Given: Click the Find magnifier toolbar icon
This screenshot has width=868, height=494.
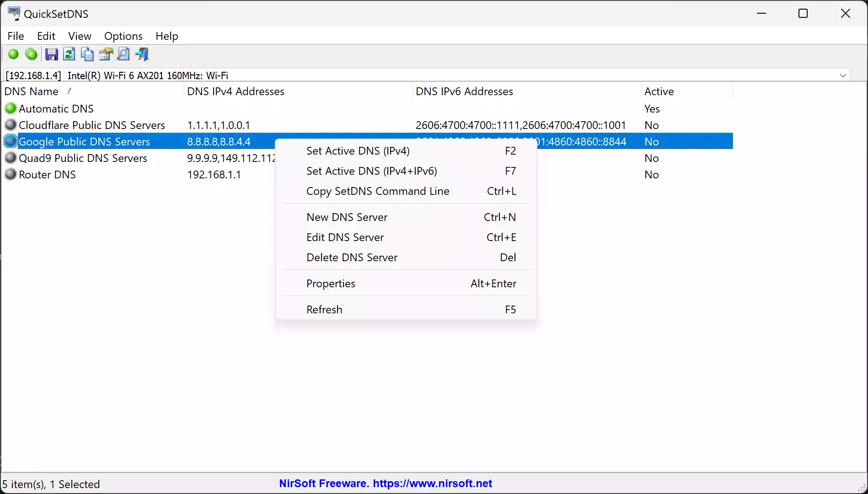Looking at the screenshot, I should point(123,54).
